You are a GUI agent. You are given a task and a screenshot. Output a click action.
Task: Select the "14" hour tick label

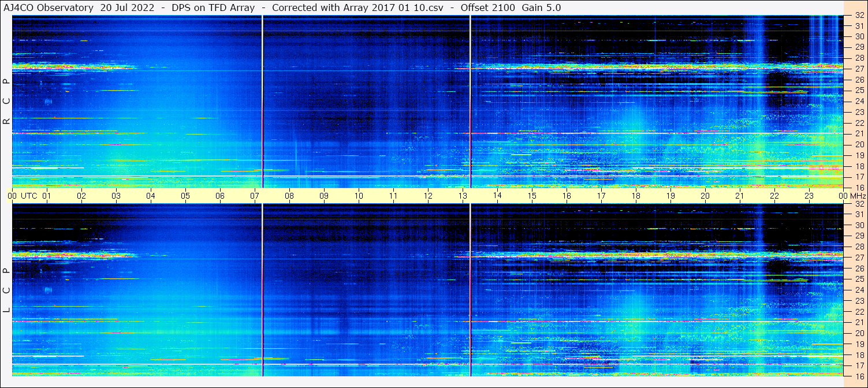pos(497,196)
